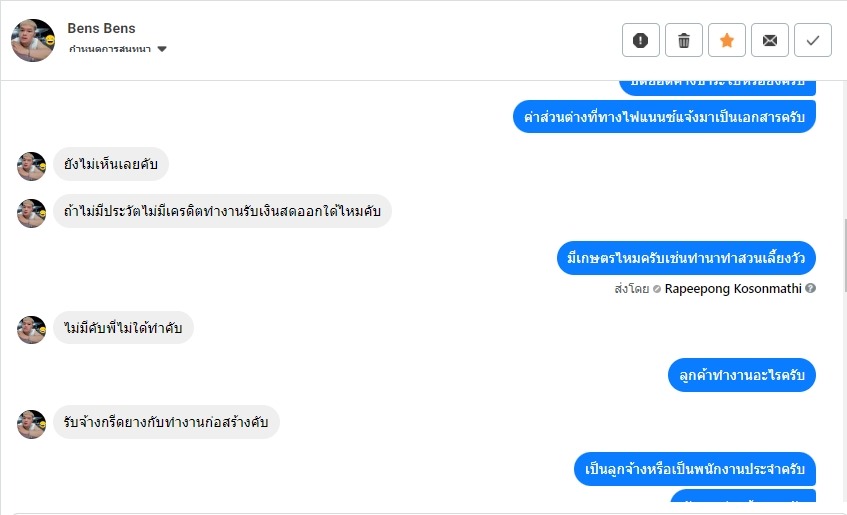Click the Bens Bens contact name
Viewport: 847px width, 515px height.
click(x=101, y=28)
